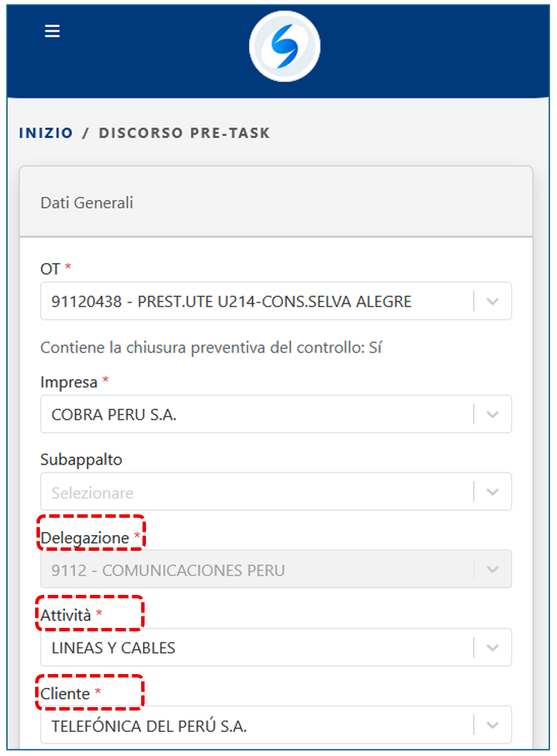Open the Cliente dropdown arrow
Image resolution: width=557 pixels, height=756 pixels.
[x=492, y=725]
